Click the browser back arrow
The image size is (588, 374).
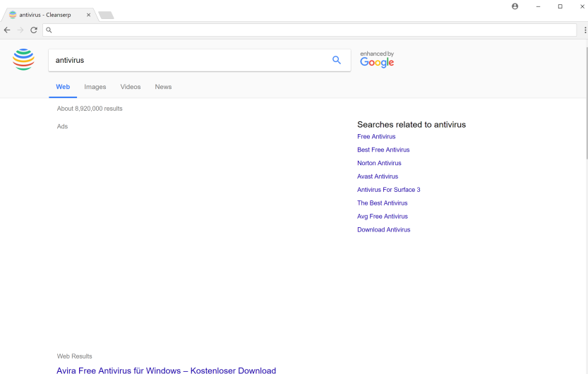point(7,30)
